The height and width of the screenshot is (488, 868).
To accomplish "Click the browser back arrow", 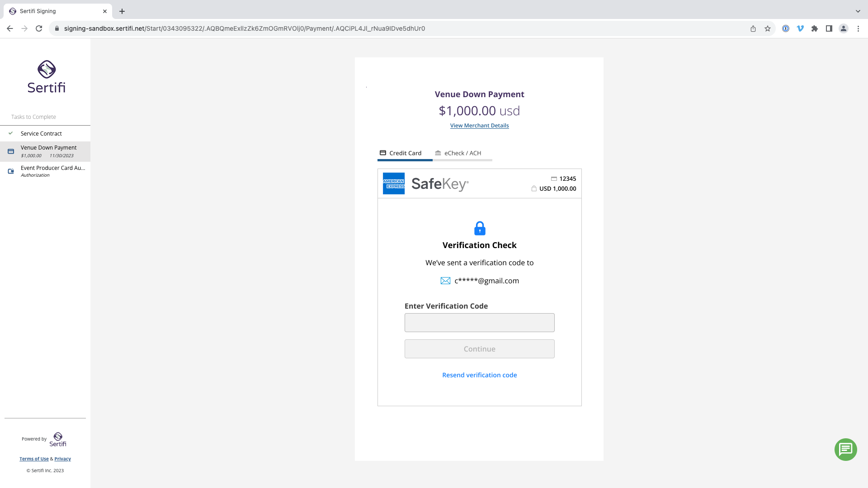I will tap(10, 28).
